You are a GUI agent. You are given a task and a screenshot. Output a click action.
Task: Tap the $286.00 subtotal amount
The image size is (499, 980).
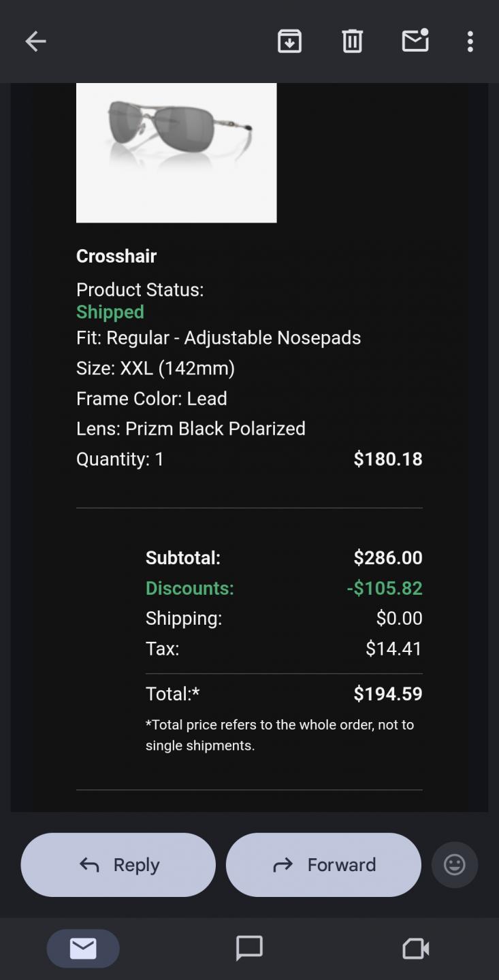[x=388, y=558]
